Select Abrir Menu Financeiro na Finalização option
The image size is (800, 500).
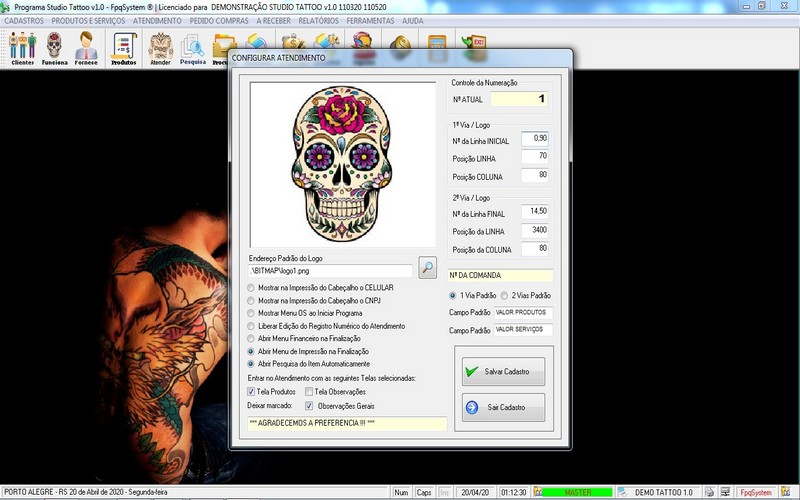click(251, 339)
